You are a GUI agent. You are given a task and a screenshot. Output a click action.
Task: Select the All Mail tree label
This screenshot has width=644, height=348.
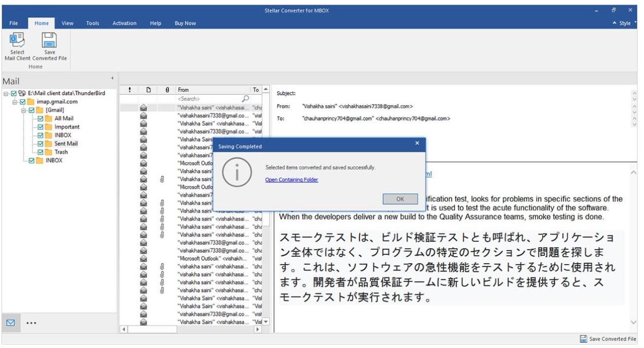(x=64, y=118)
